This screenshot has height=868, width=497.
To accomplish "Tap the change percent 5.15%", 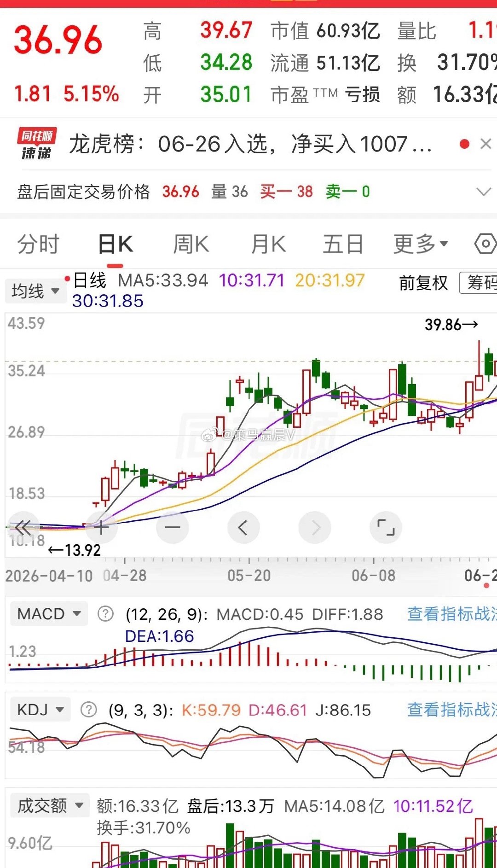I will click(x=91, y=94).
